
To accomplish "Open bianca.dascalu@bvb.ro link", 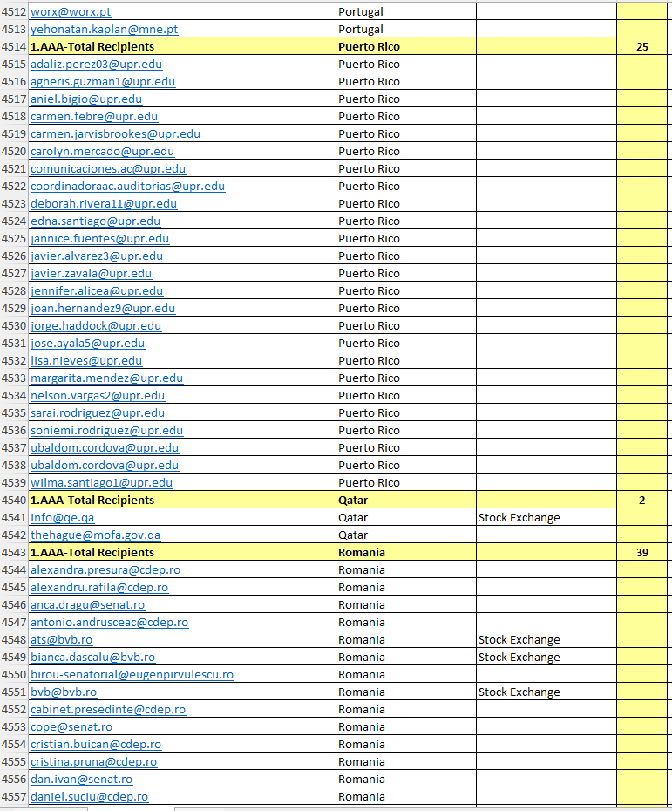I will [92, 658].
